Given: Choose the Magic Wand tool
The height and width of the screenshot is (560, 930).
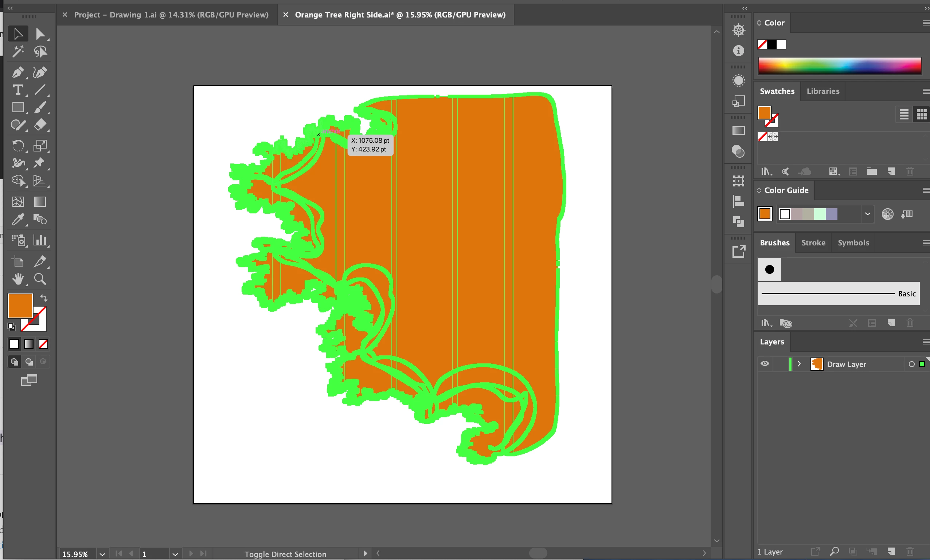Looking at the screenshot, I should point(17,51).
